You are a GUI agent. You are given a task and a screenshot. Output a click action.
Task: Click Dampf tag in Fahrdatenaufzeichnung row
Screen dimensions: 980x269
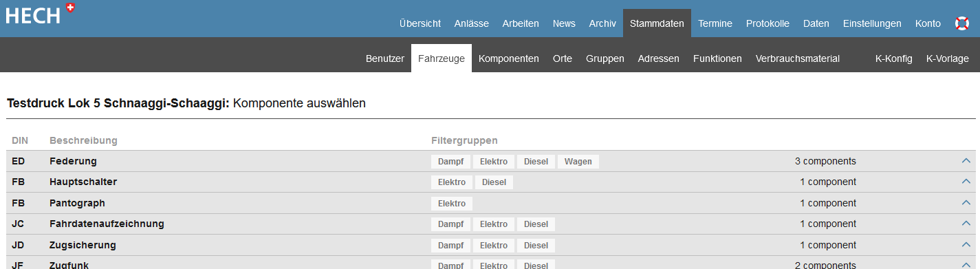[451, 224]
